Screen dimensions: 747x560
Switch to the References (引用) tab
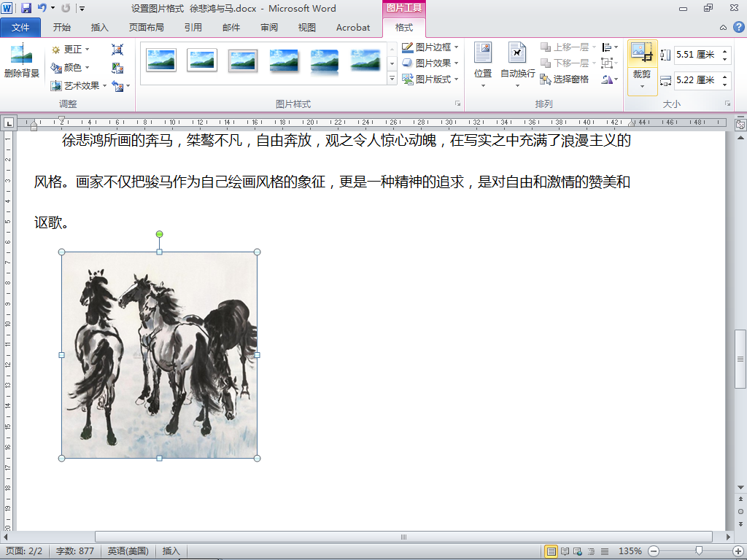pyautogui.click(x=193, y=28)
